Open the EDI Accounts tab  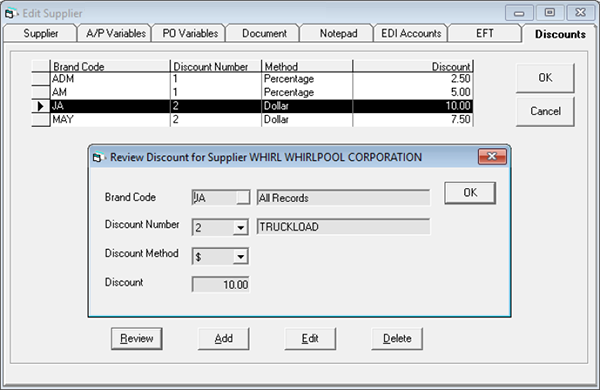point(411,33)
